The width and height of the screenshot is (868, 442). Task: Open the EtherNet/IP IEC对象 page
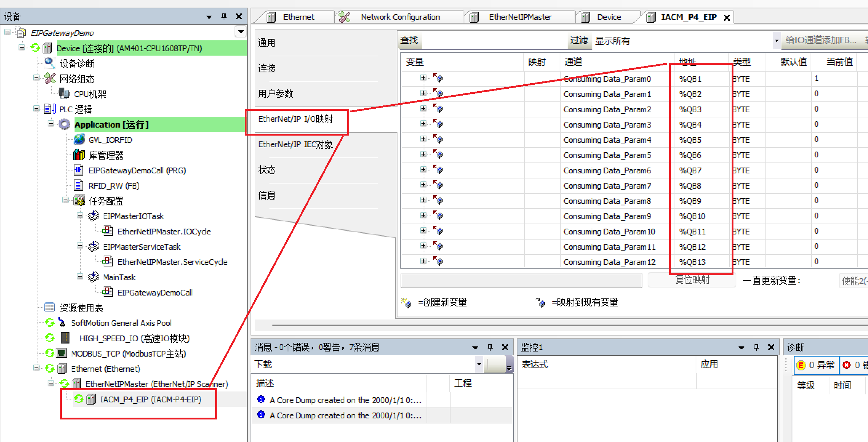click(296, 144)
